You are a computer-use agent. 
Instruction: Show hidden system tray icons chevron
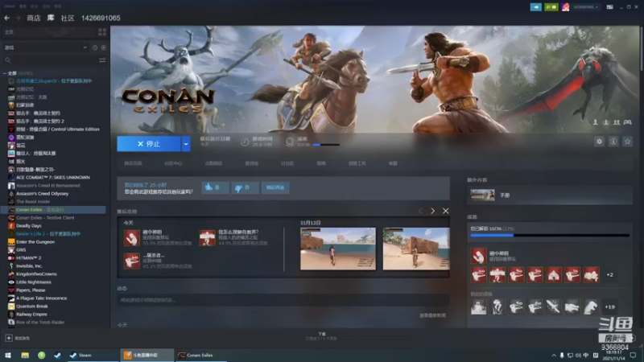pyautogui.click(x=554, y=355)
